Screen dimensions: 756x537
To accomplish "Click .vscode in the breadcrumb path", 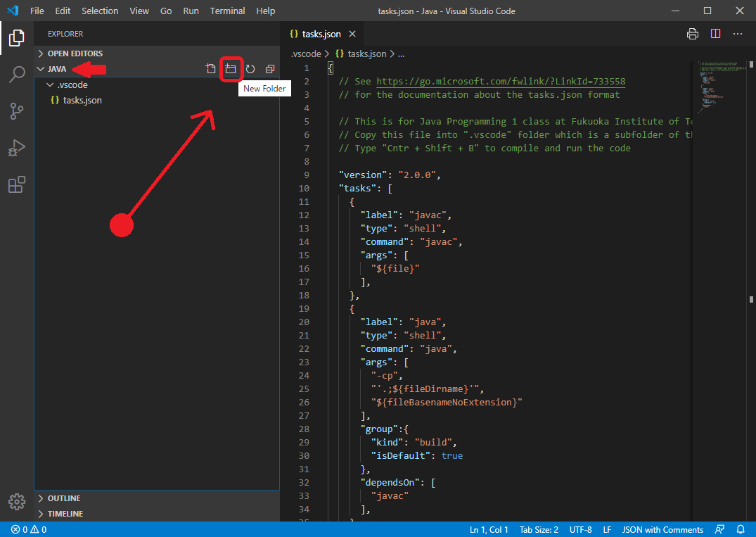I will [306, 53].
